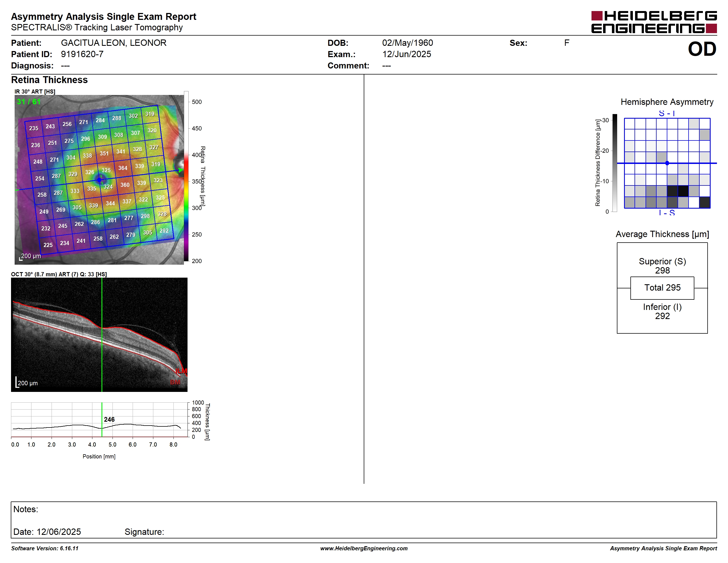Click the grid cell showing 235
Viewport: 728px width, 563px height.
point(34,128)
